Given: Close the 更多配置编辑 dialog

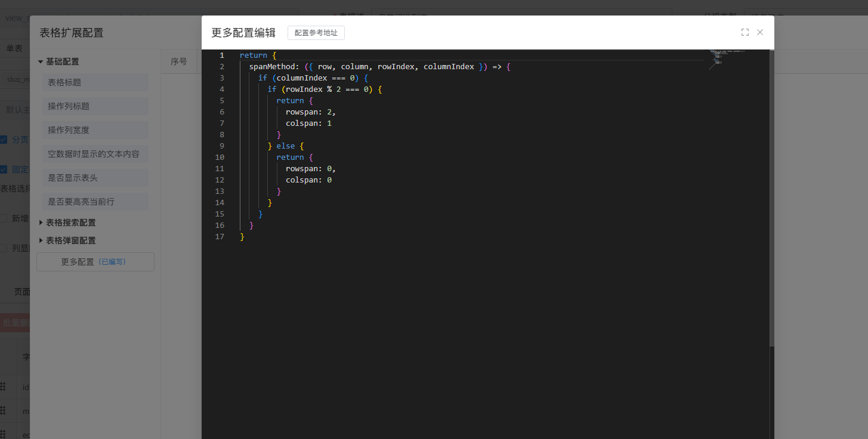Looking at the screenshot, I should click(x=760, y=32).
